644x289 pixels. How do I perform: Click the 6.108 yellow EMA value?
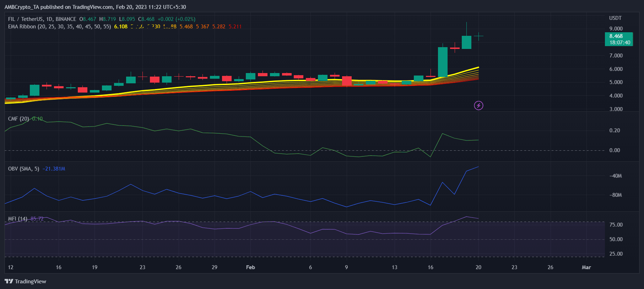click(x=121, y=27)
